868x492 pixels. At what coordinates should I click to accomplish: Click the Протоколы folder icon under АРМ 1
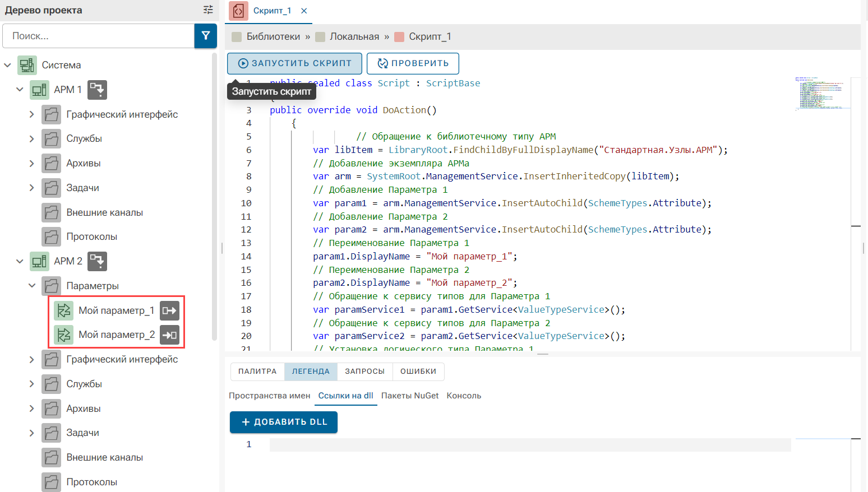[52, 236]
